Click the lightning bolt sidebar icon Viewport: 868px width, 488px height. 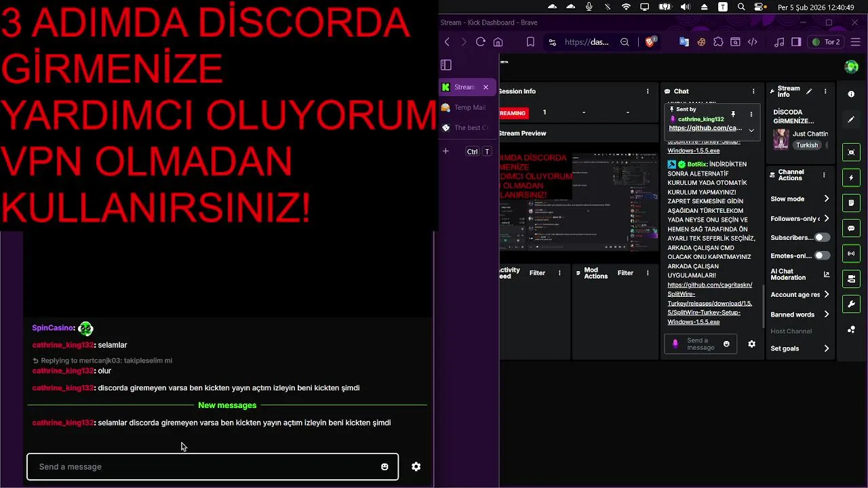click(x=852, y=178)
